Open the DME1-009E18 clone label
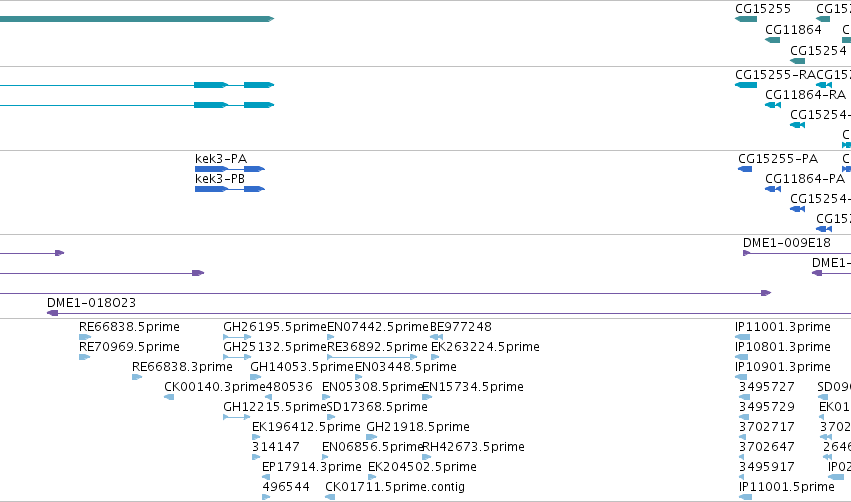The image size is (851, 502). coord(786,243)
